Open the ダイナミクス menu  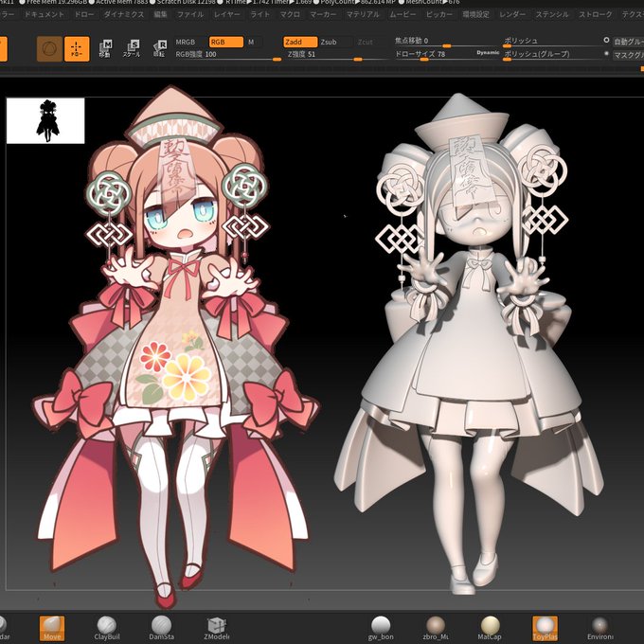(x=124, y=14)
